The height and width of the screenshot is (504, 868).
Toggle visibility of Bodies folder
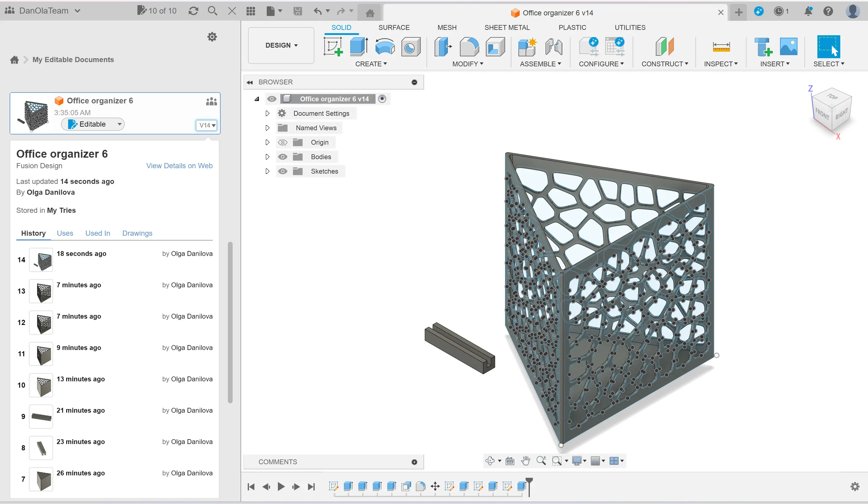[x=282, y=157]
